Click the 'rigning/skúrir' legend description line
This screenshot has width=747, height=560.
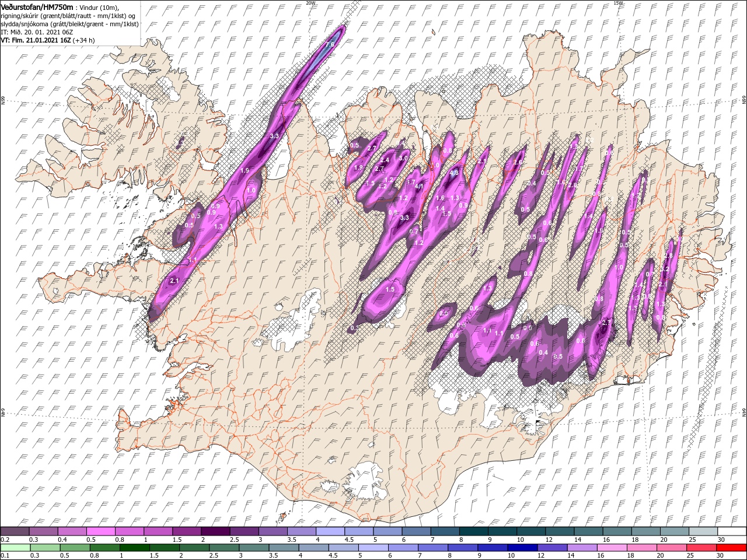coord(68,16)
